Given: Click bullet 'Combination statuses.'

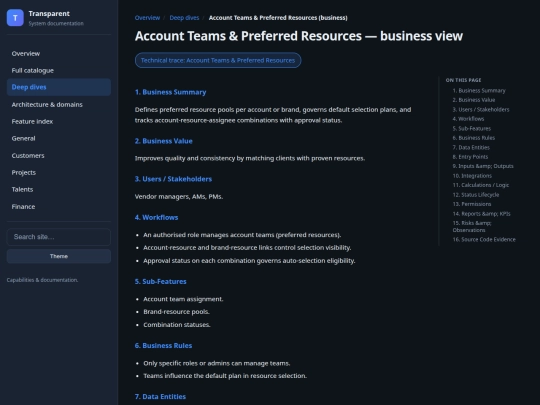Looking at the screenshot, I should 177,325.
